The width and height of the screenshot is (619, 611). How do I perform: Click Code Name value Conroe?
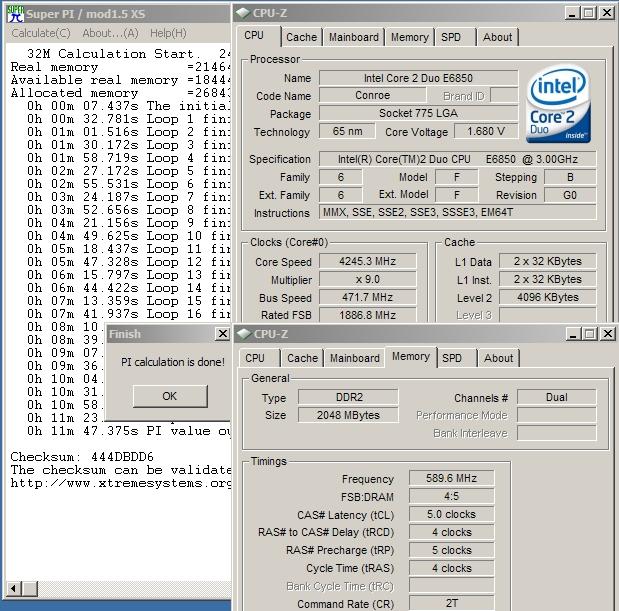[372, 95]
